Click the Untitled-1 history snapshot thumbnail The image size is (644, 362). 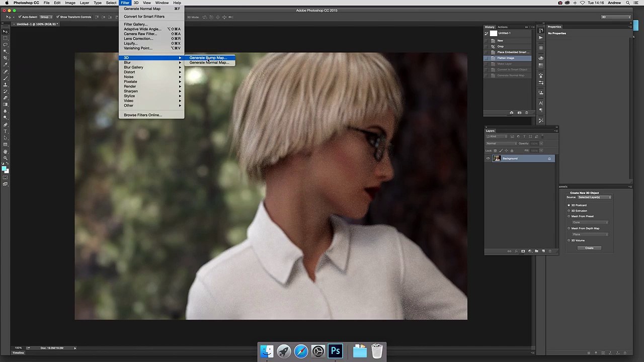pos(494,33)
